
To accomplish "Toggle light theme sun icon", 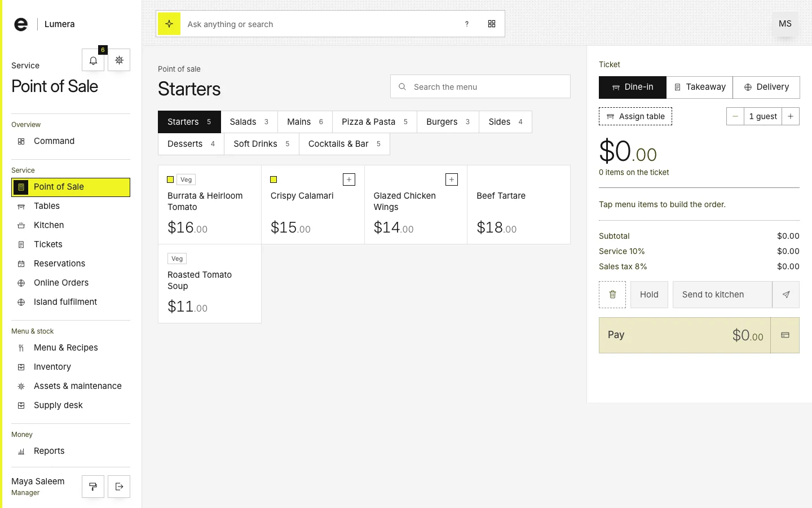I will (119, 60).
